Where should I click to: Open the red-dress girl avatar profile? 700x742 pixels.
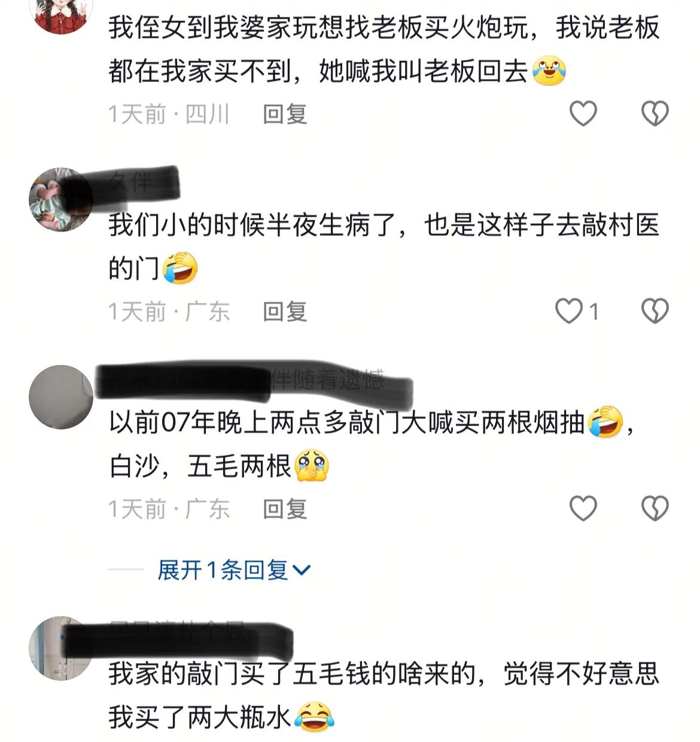click(x=61, y=13)
